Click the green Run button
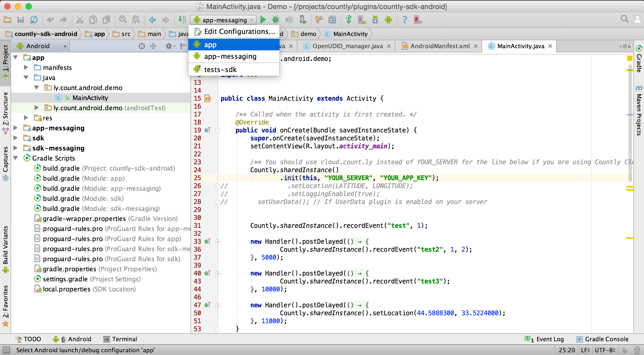644x355 pixels. pyautogui.click(x=263, y=20)
